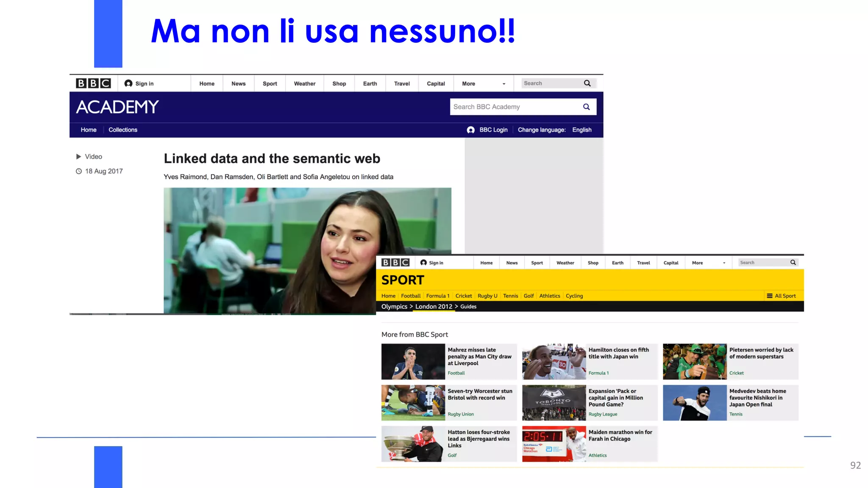Screen dimensions: 868x488
Task: Open Home tab in Academy top bar
Action: 207,83
